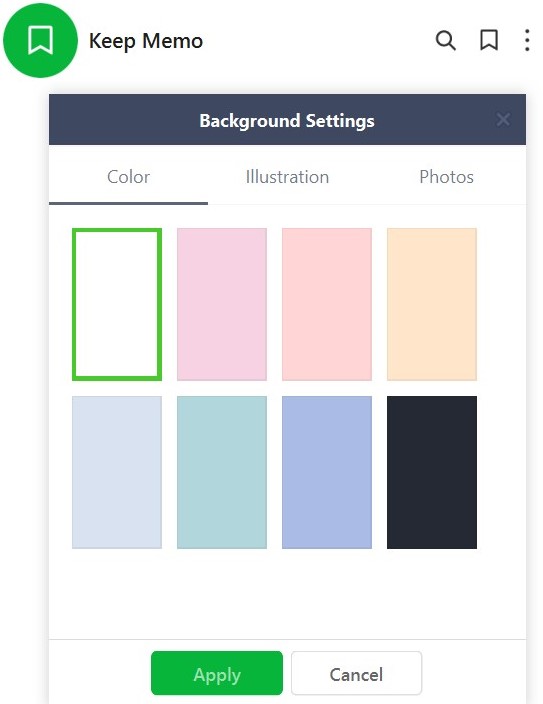Screen dimensions: 543x704
Task: Select the teal aqua background swatch
Action: click(x=222, y=472)
